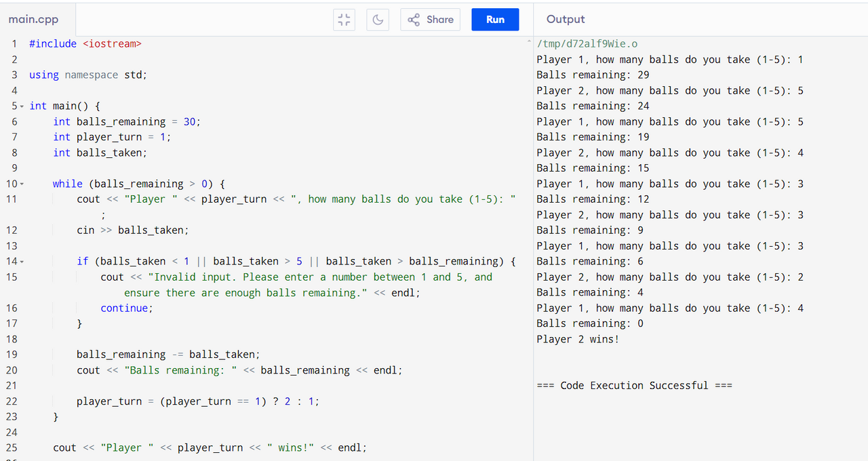Collapse the if block fold arrow on line 14
The image size is (868, 461).
pos(22,262)
